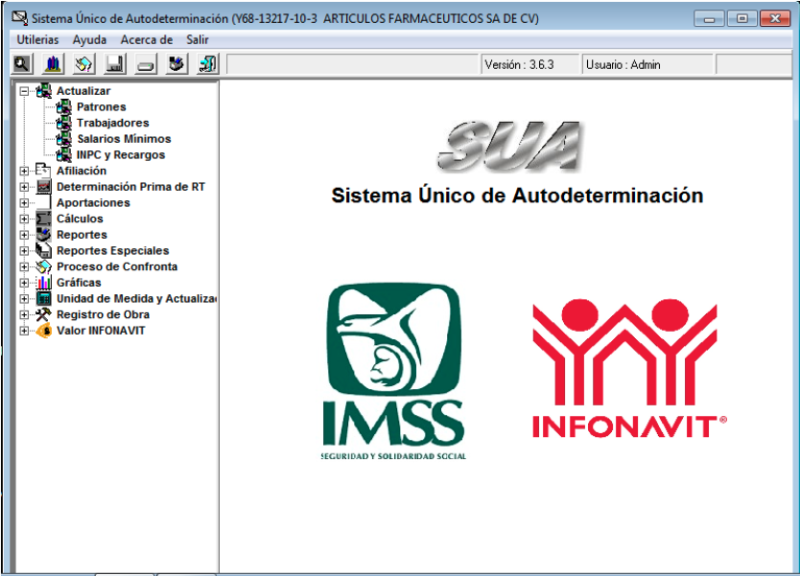
Task: Expand the Reportes node
Action: (x=24, y=235)
